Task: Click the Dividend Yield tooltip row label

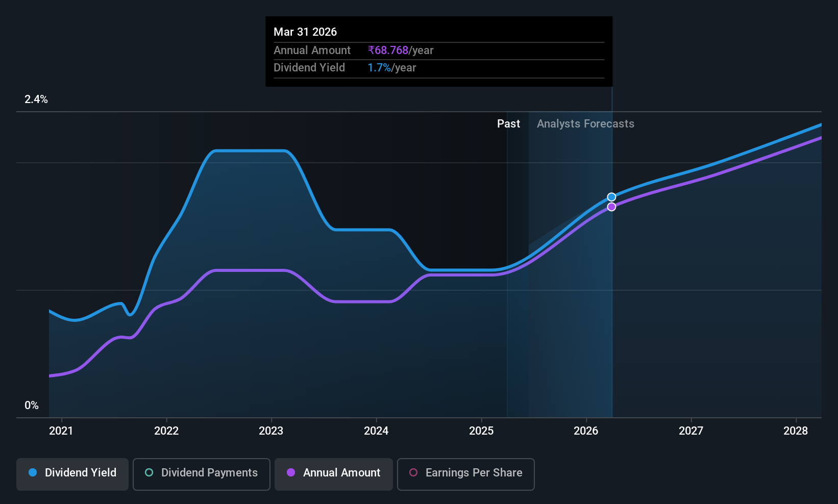Action: [309, 68]
